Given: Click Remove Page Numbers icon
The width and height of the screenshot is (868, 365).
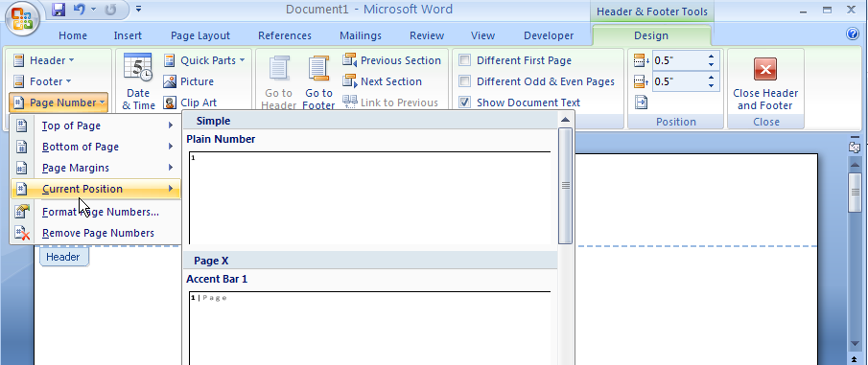Looking at the screenshot, I should point(22,233).
